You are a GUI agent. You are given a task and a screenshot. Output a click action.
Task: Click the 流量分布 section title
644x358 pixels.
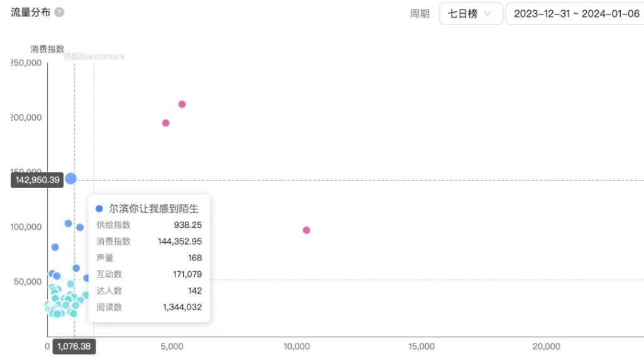coord(30,13)
